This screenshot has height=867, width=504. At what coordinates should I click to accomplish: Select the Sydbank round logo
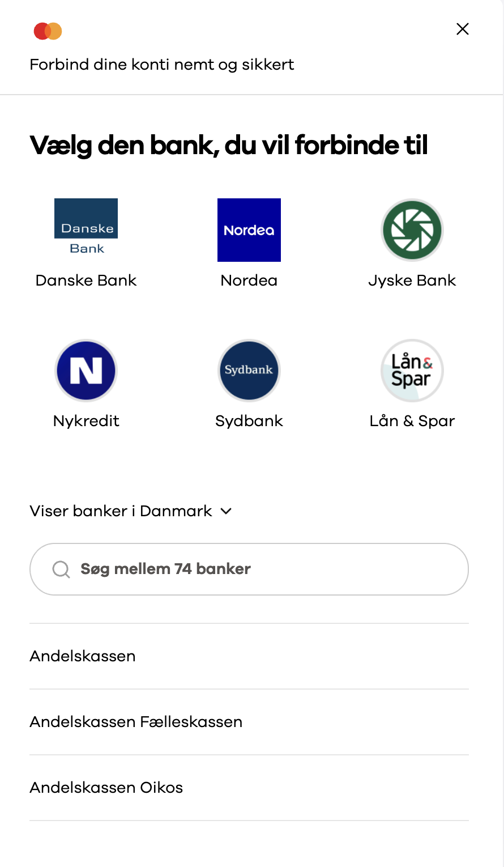point(249,370)
